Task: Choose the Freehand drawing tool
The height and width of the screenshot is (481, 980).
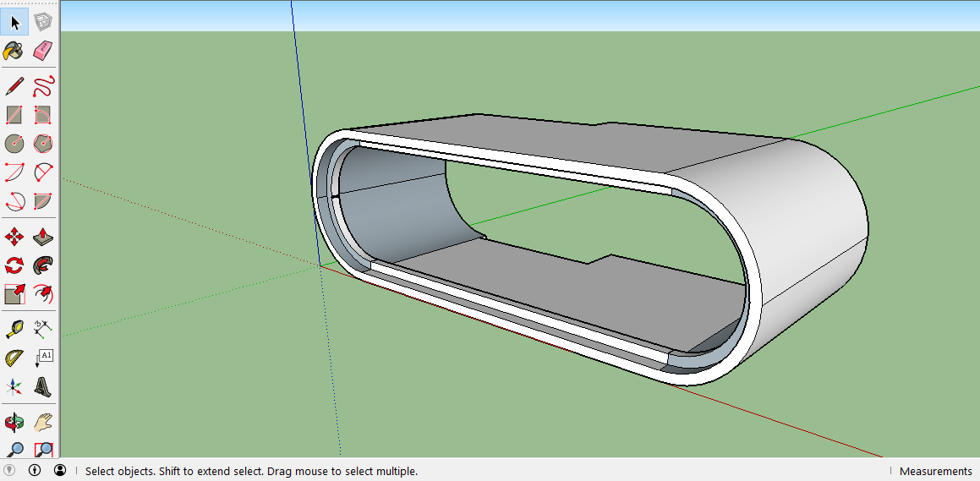Action: [43, 85]
